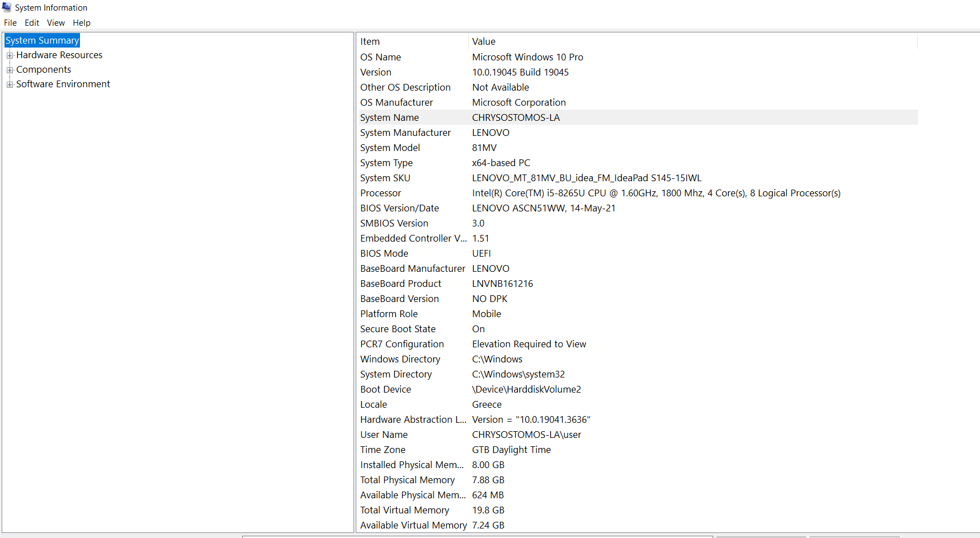Viewport: 980px width, 538px height.
Task: Select the Software Environment tree item
Action: (63, 84)
